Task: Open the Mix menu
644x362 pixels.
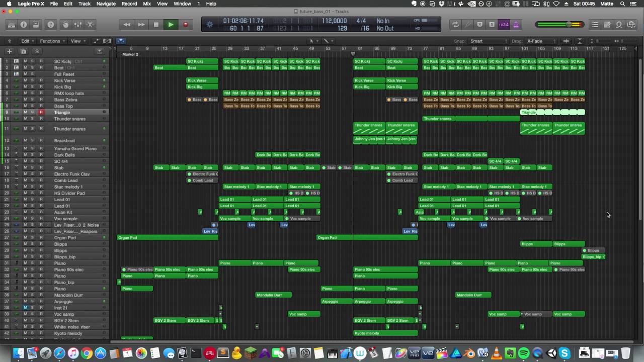Action: coord(147,4)
